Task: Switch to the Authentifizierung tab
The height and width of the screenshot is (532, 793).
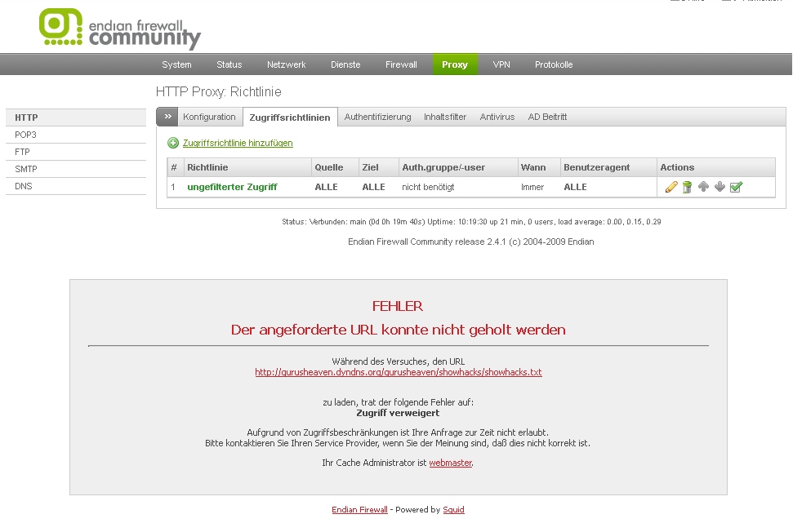Action: click(x=377, y=117)
